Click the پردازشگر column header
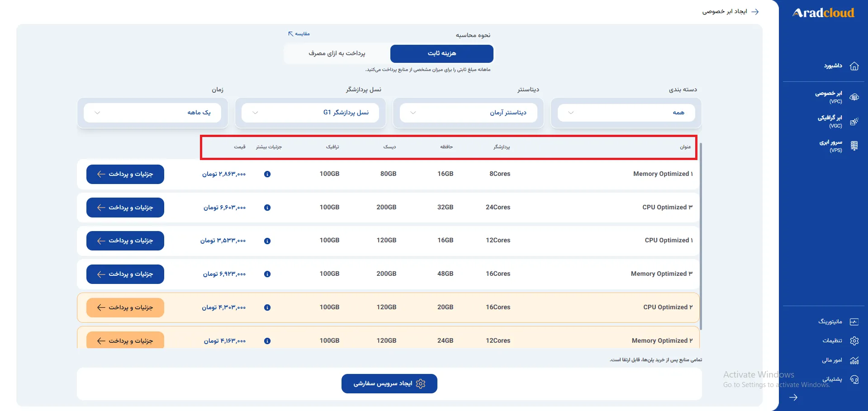Image resolution: width=868 pixels, height=411 pixels. pyautogui.click(x=502, y=147)
